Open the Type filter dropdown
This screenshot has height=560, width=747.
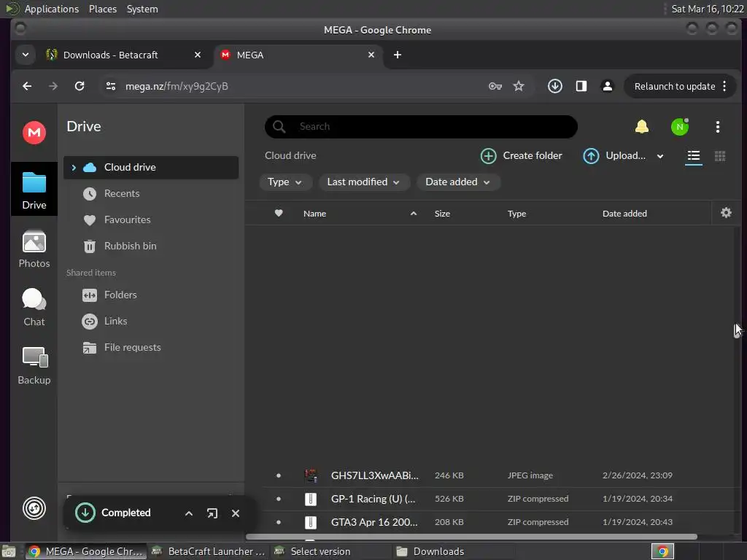coord(285,182)
